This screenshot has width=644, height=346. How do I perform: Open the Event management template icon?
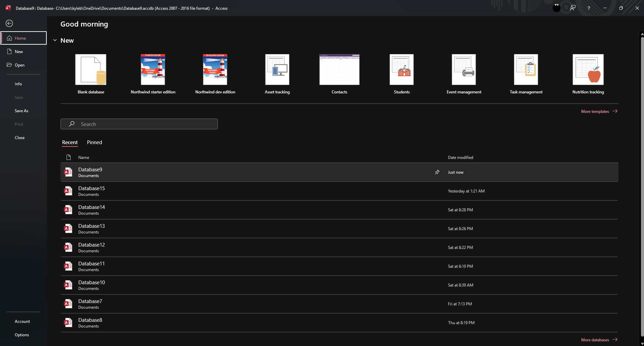(x=464, y=70)
